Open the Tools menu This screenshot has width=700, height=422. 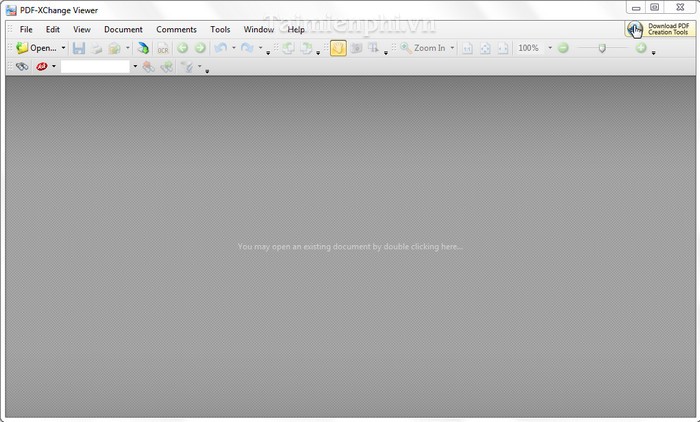(x=220, y=29)
